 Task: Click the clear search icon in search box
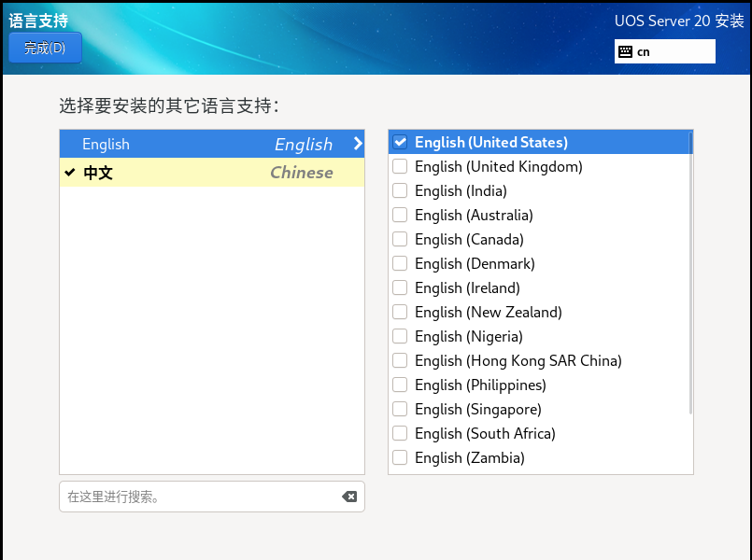(x=349, y=497)
